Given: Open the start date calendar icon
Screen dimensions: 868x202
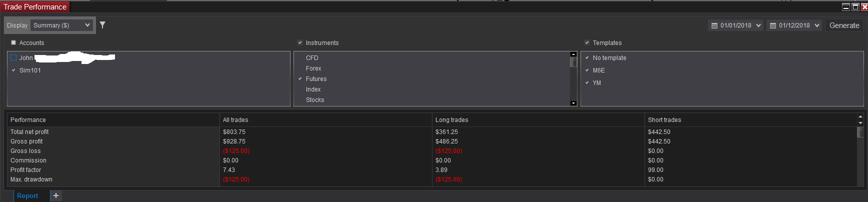Looking at the screenshot, I should click(x=714, y=25).
